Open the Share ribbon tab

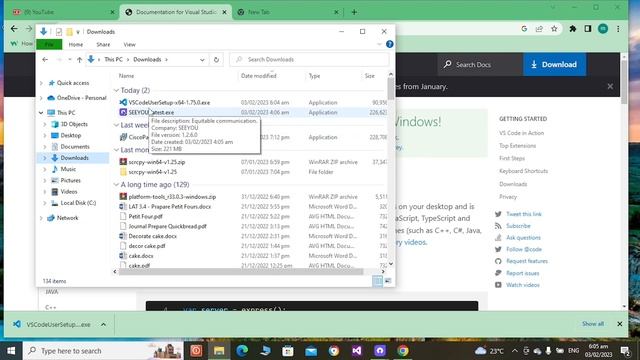tap(103, 44)
